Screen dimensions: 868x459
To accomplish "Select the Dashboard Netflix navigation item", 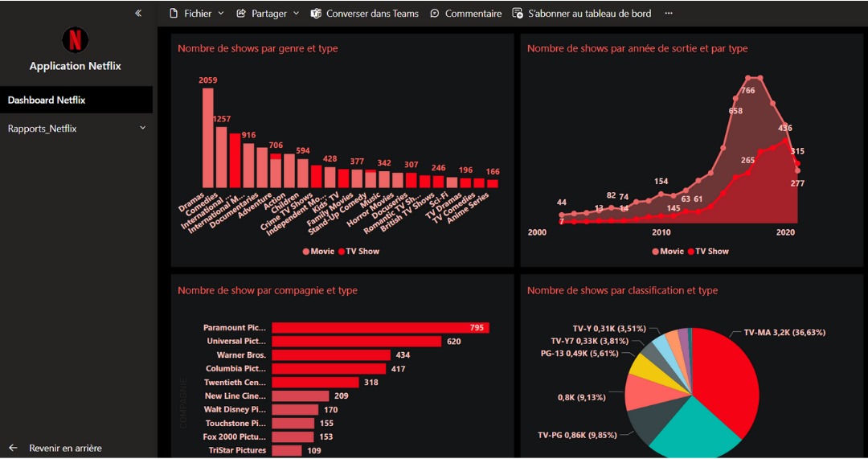I will (x=47, y=100).
